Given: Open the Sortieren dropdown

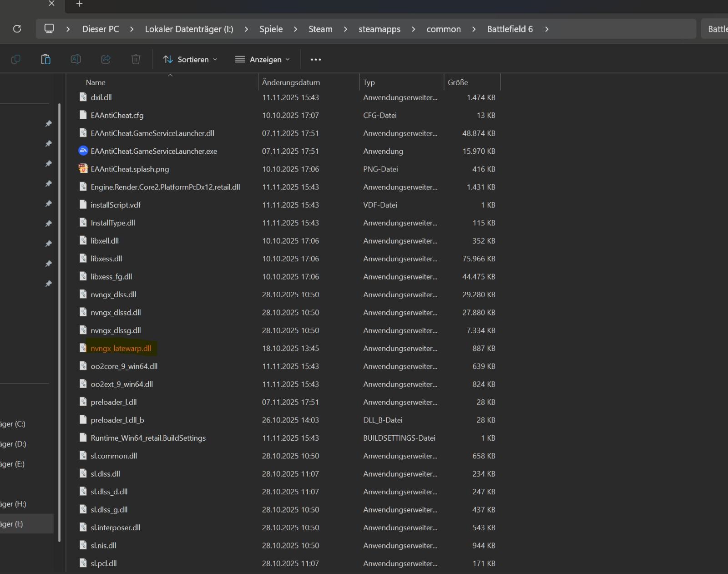Looking at the screenshot, I should [x=190, y=59].
